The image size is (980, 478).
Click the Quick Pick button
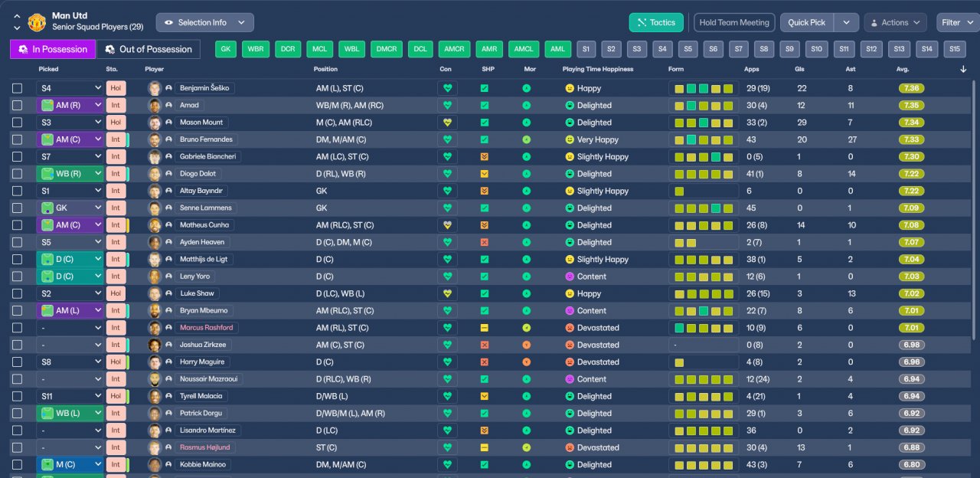click(807, 22)
